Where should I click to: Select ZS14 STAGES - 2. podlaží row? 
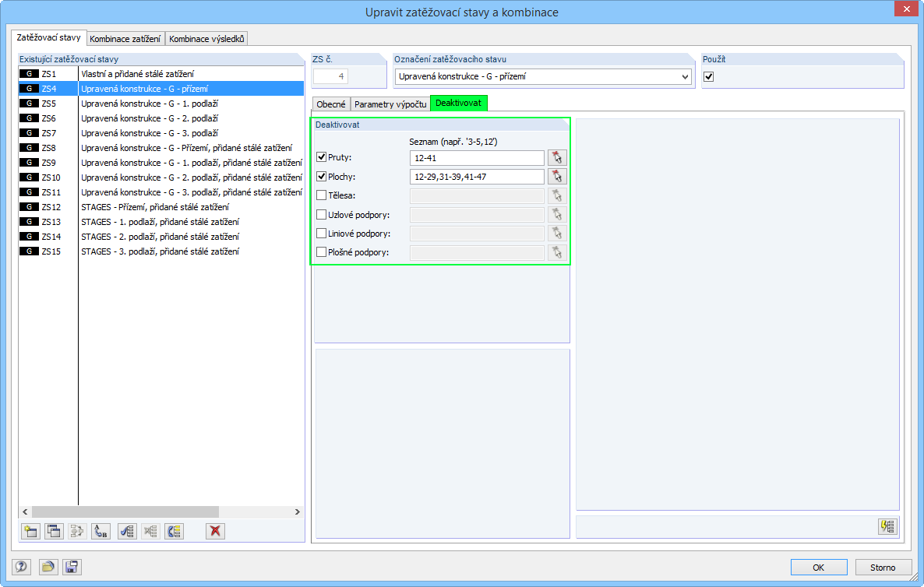(161, 236)
